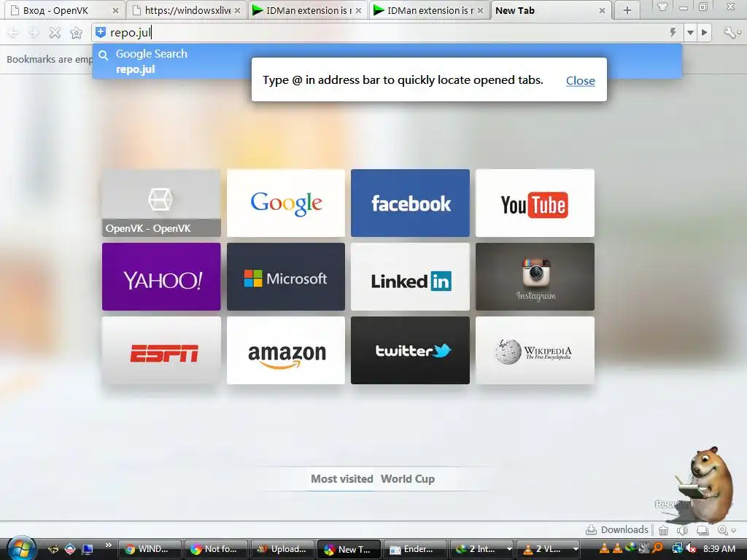747x560 pixels.
Task: Open the amazon quick dial tile
Action: click(286, 351)
